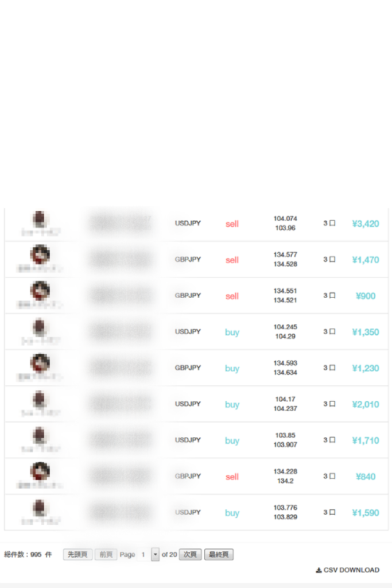Click the 先頭頁 first page button
The height and width of the screenshot is (588, 392).
pos(77,555)
